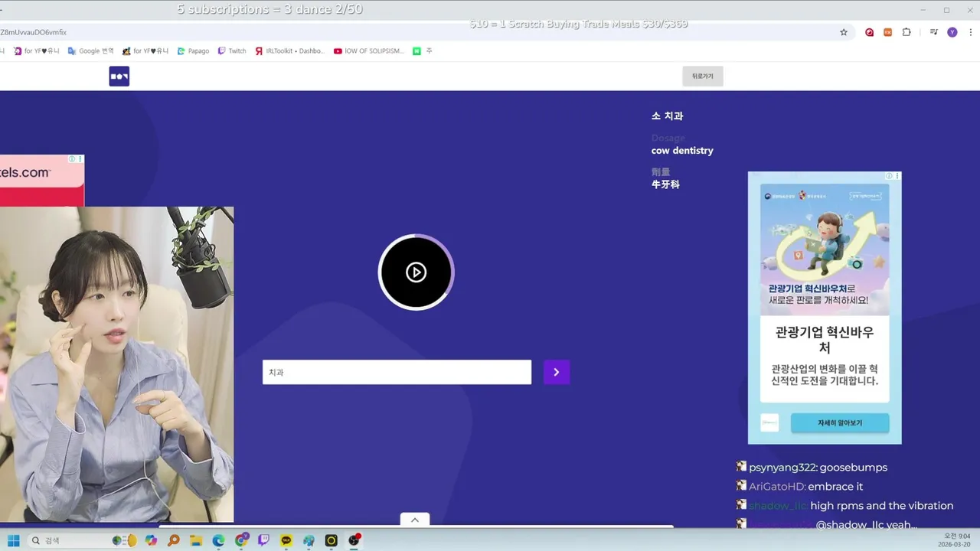
Task: Open the Google 번역 bookmark
Action: click(x=91, y=51)
